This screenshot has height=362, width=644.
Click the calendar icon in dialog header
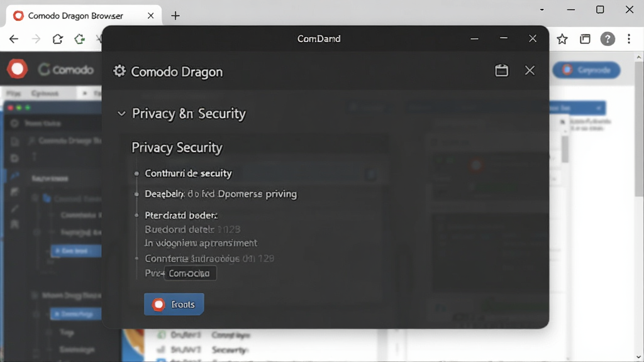[x=501, y=70]
